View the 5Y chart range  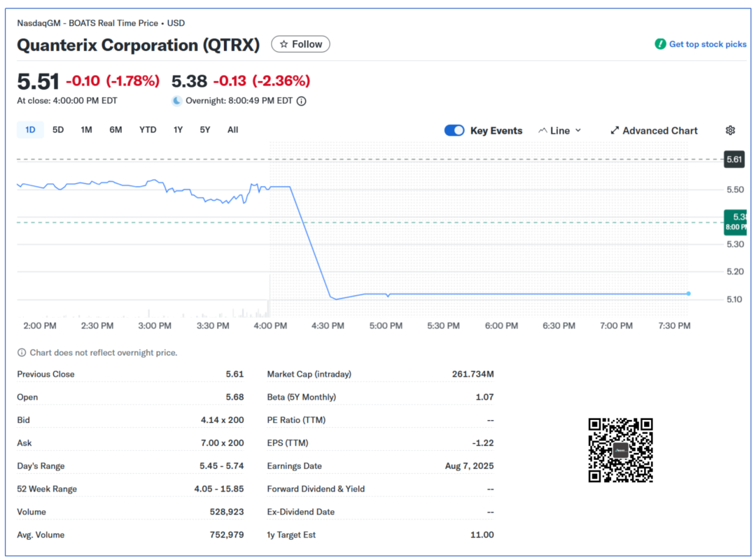point(205,129)
